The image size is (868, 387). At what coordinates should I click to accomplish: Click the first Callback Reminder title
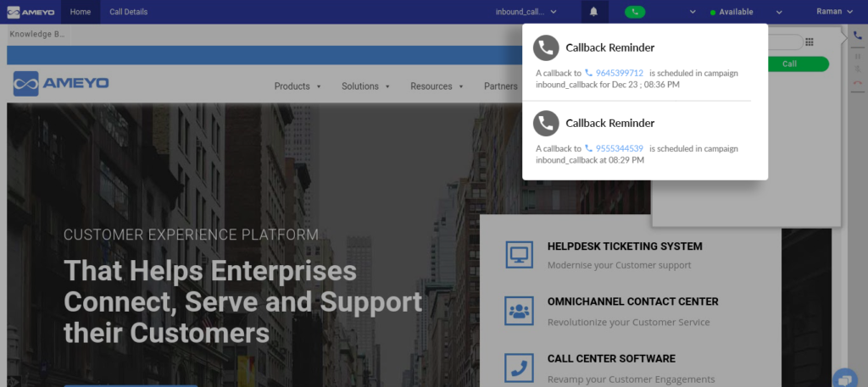point(610,47)
